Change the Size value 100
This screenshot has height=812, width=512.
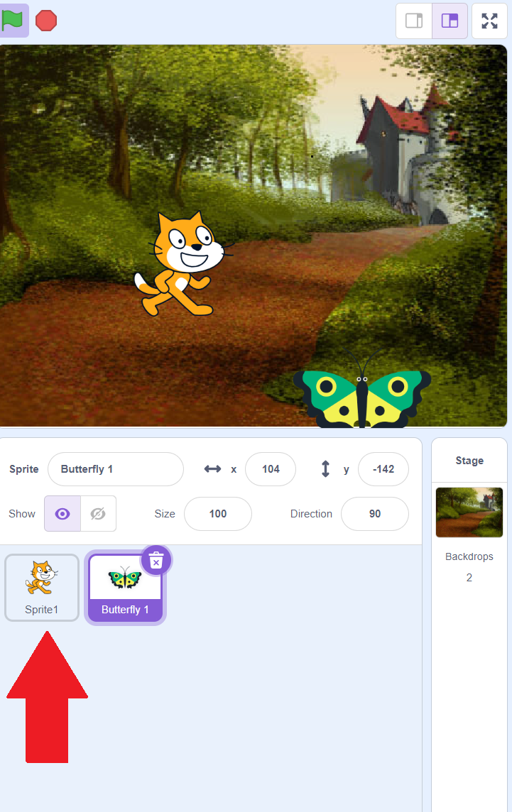(x=217, y=514)
